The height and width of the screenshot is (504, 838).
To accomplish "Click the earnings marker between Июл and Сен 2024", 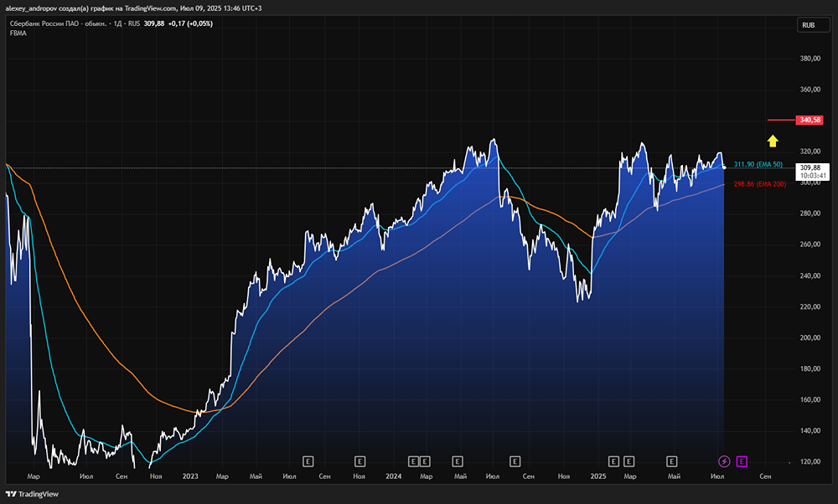I will click(515, 461).
